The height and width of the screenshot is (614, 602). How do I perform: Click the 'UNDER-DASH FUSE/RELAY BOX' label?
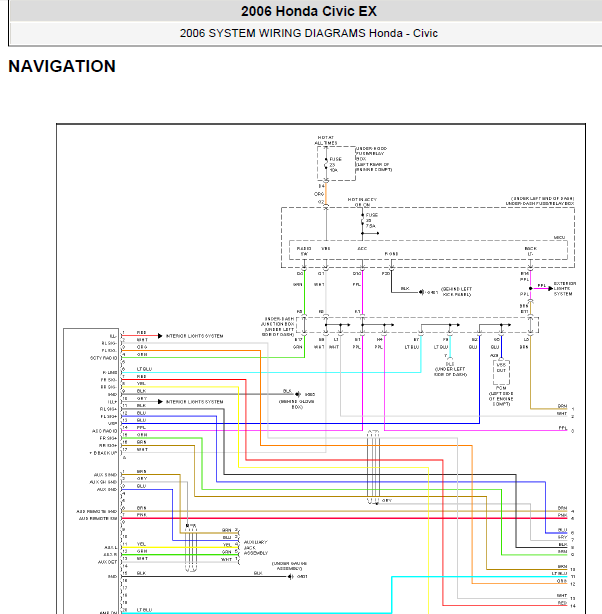pyautogui.click(x=540, y=204)
